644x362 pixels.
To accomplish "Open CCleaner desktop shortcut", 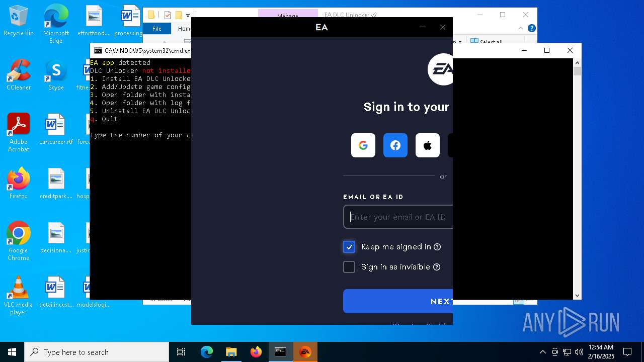I will 19,75.
